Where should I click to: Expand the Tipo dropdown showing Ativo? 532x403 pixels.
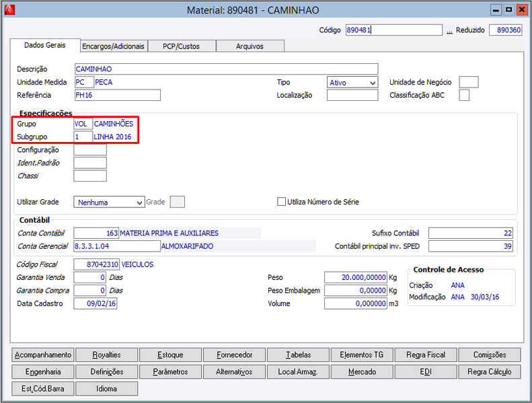point(352,83)
